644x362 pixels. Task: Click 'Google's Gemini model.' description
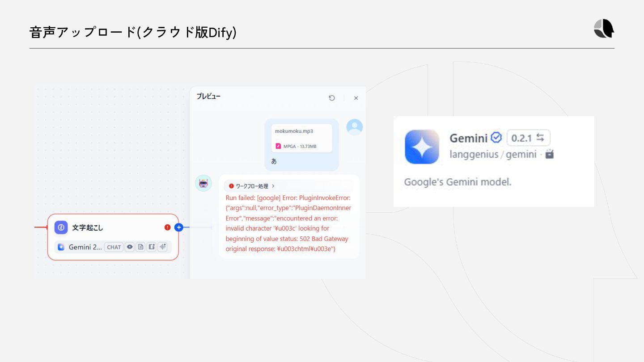pos(458,182)
